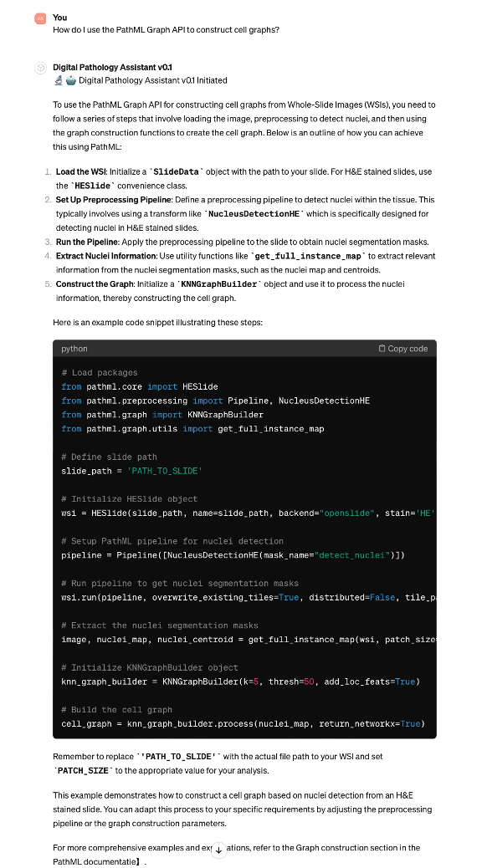Screen dimensions: 487x868
Task: Click the slide_path = 'PATH_TO_SLIDE' code line
Action: (x=132, y=471)
